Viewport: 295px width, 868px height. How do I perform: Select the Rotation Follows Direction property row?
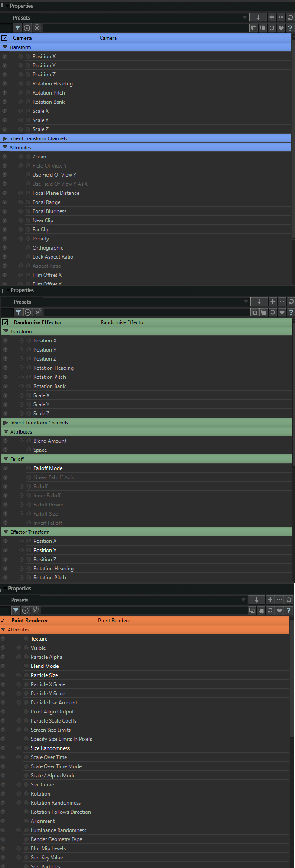pos(144,812)
